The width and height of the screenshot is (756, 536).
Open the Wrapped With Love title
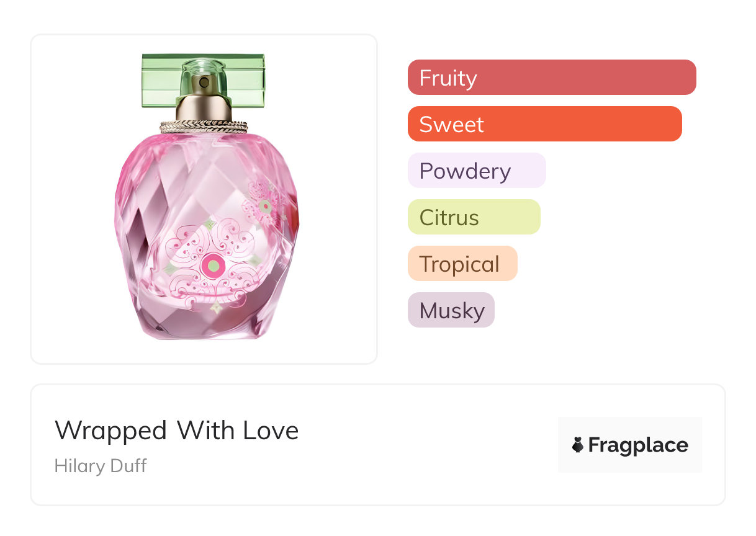coord(176,431)
